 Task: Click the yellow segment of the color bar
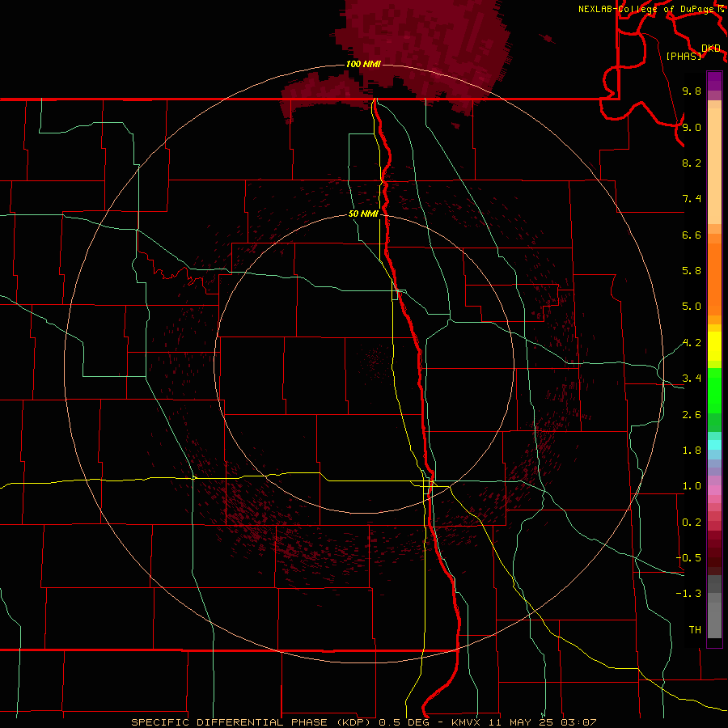714,346
